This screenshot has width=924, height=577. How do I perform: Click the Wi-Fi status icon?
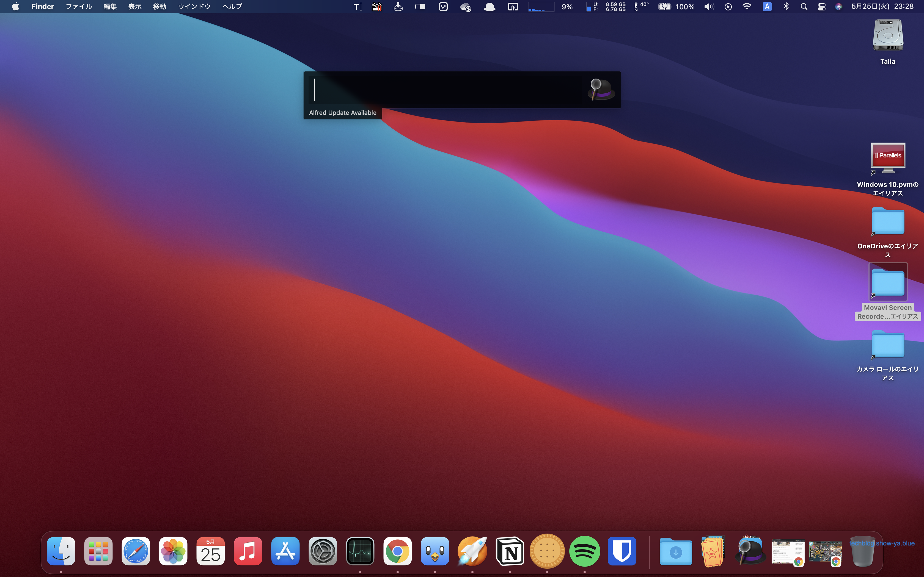(x=746, y=7)
